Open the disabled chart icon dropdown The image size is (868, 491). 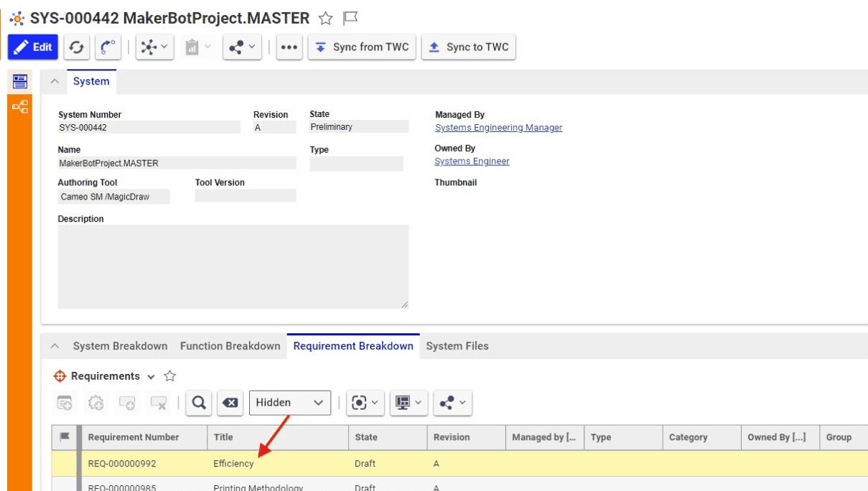pyautogui.click(x=198, y=47)
